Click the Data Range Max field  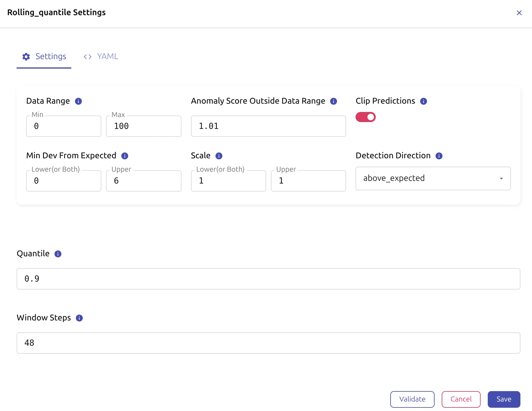(144, 126)
